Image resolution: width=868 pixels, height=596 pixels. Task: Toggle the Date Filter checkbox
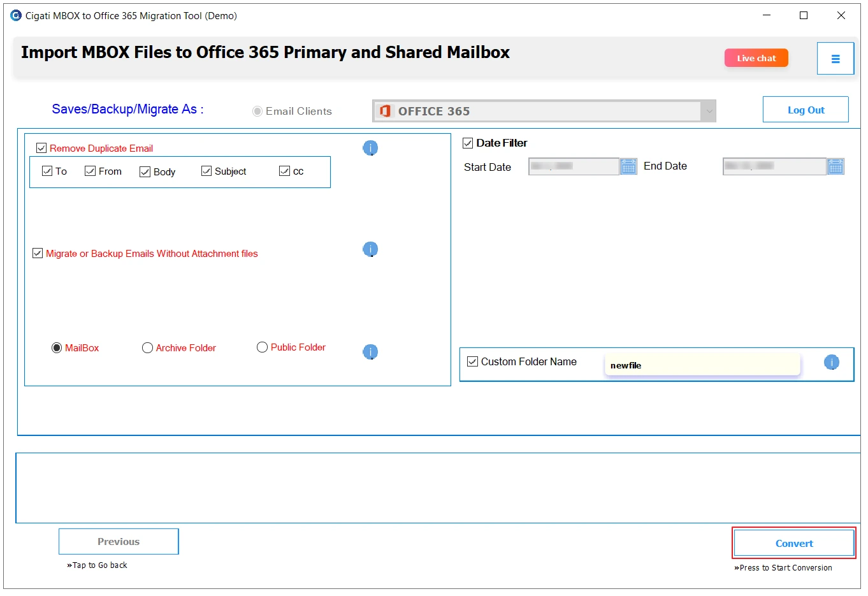pos(468,143)
